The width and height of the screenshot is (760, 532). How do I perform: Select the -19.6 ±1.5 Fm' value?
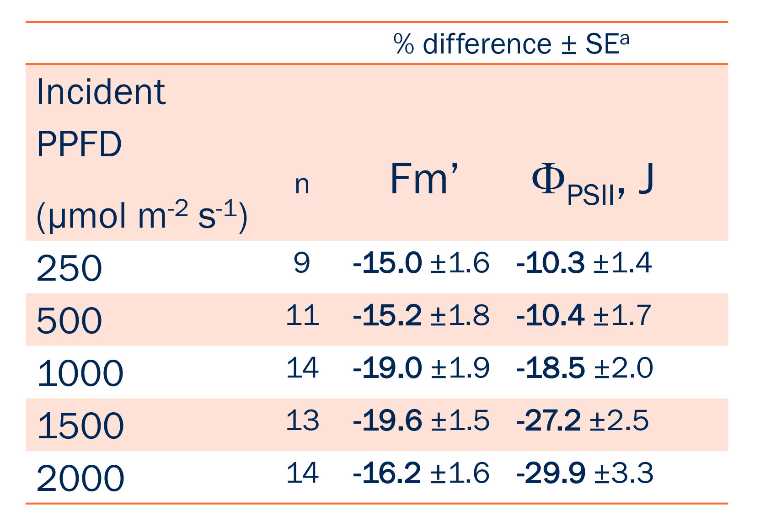point(421,420)
